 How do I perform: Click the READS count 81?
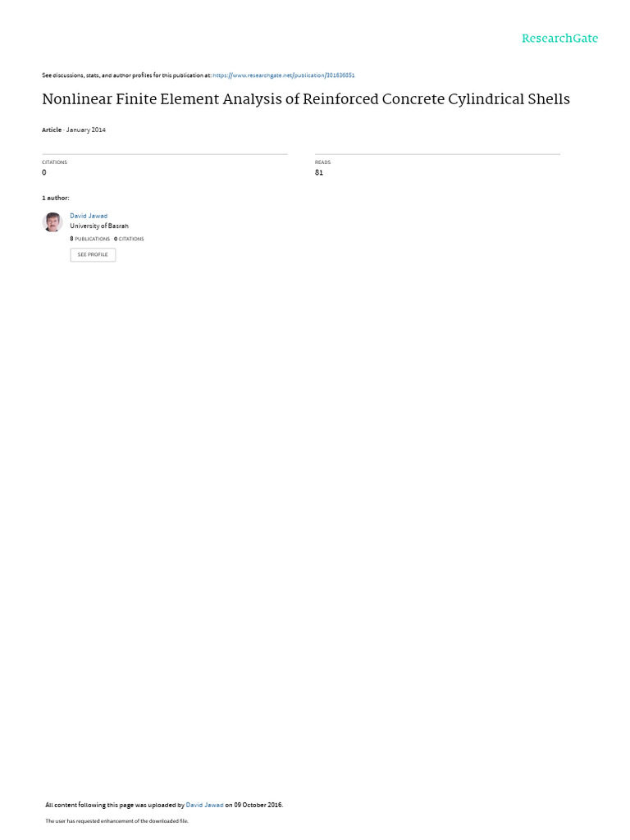point(319,172)
